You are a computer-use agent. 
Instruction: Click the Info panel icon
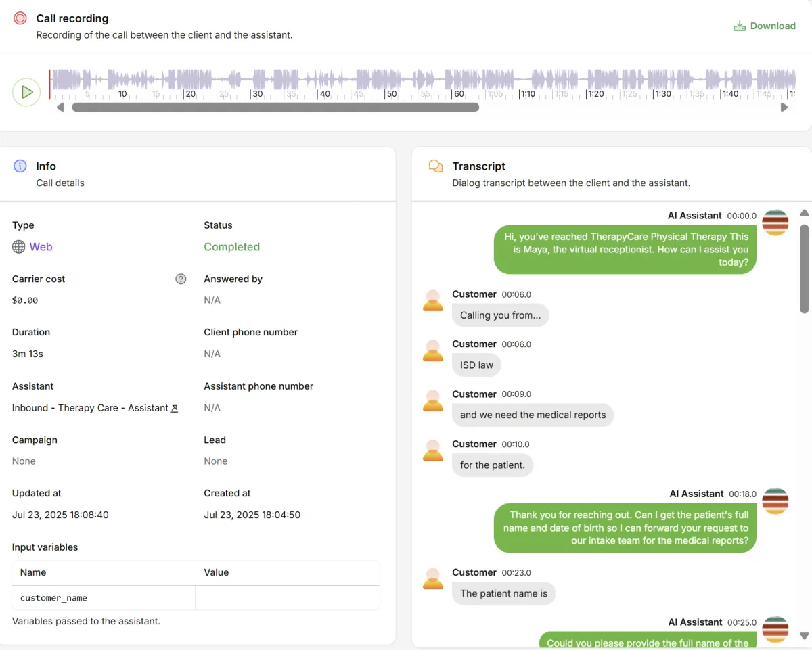pyautogui.click(x=20, y=166)
